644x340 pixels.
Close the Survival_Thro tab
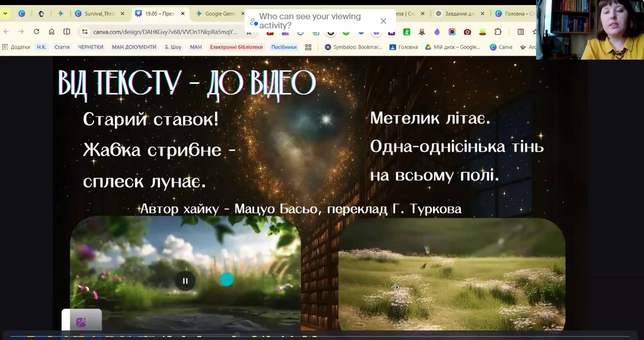(x=122, y=14)
